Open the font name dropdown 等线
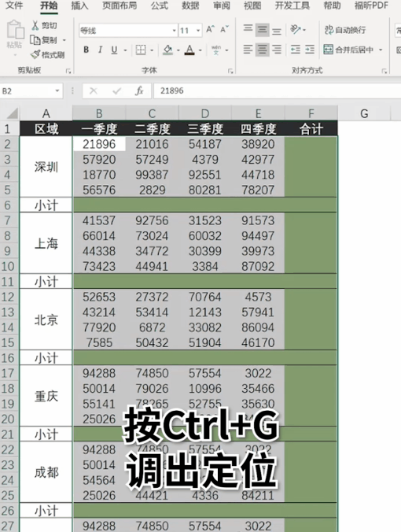Image resolution: width=401 pixels, height=532 pixels. click(175, 31)
